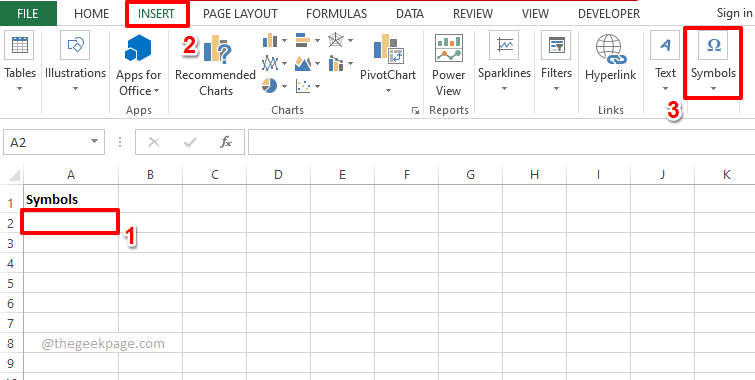The width and height of the screenshot is (755, 380).
Task: Open the Illustrations shapes icon
Action: (75, 45)
